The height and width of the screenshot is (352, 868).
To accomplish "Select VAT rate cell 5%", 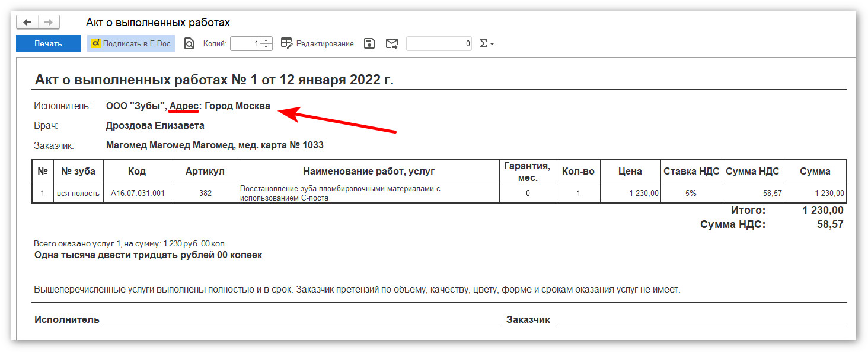I will point(691,193).
